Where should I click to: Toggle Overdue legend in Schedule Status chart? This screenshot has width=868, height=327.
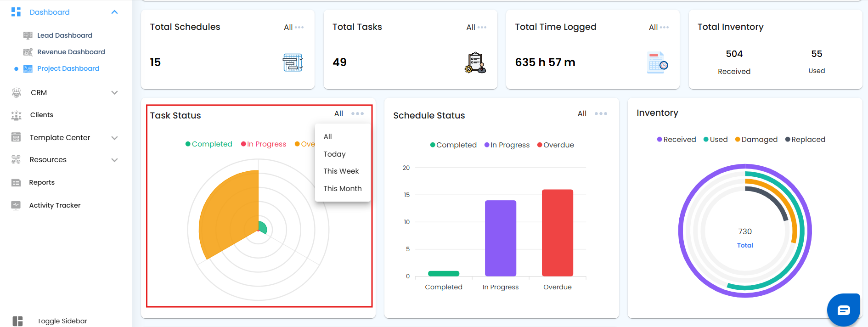pos(555,145)
